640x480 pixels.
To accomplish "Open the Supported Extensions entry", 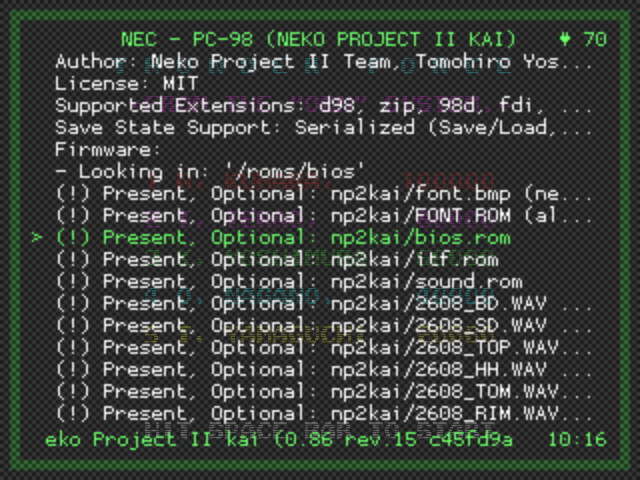I will (x=324, y=106).
